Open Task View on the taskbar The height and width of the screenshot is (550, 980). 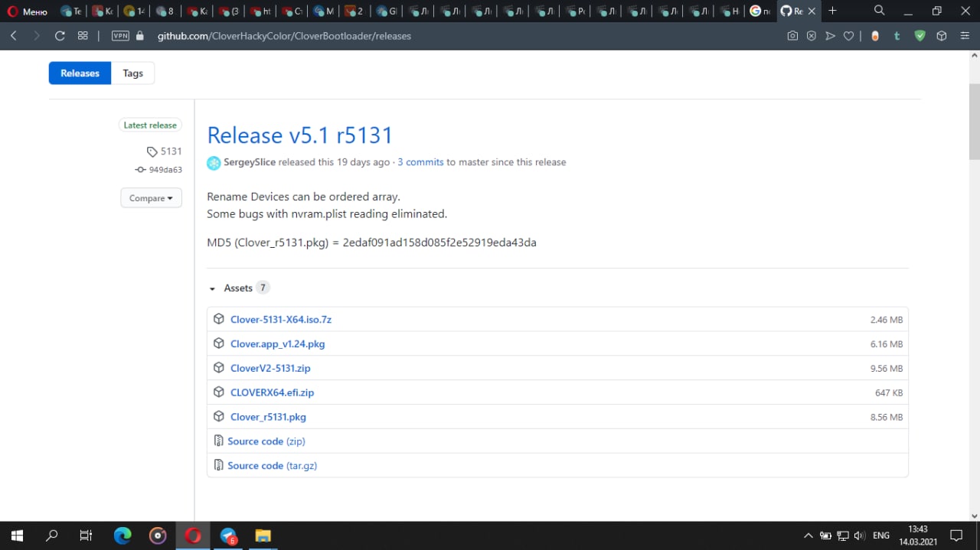pos(87,535)
